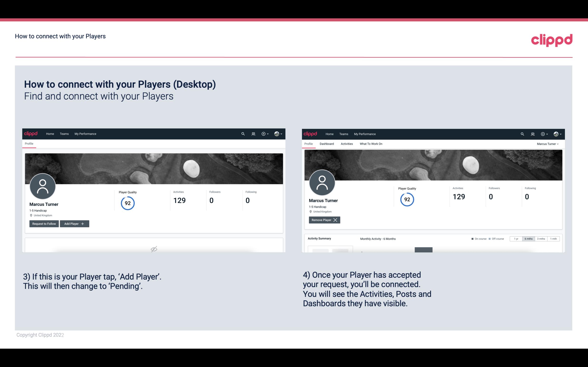This screenshot has width=588, height=367.
Task: Select the 'Profile' tab in left screenshot
Action: coord(28,143)
